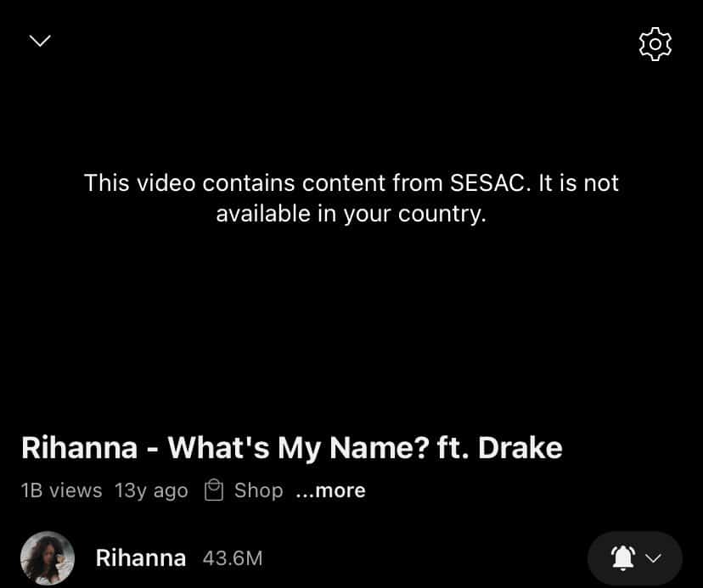Toggle the subscription notification pill button

635,558
